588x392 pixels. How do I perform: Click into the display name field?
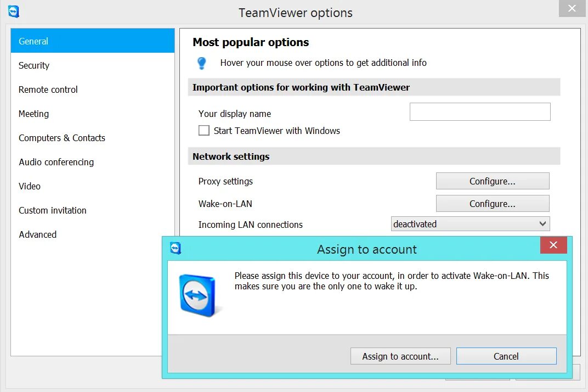point(480,112)
